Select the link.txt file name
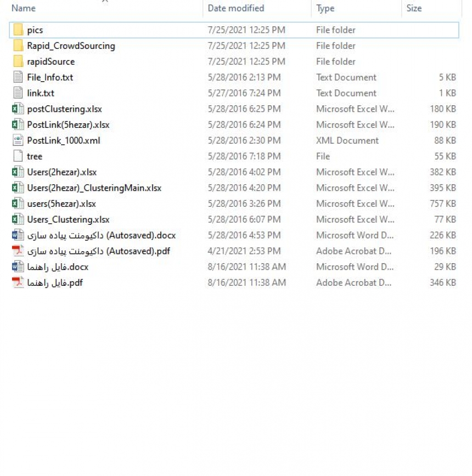Screen dimensions: 472x476 pos(41,93)
